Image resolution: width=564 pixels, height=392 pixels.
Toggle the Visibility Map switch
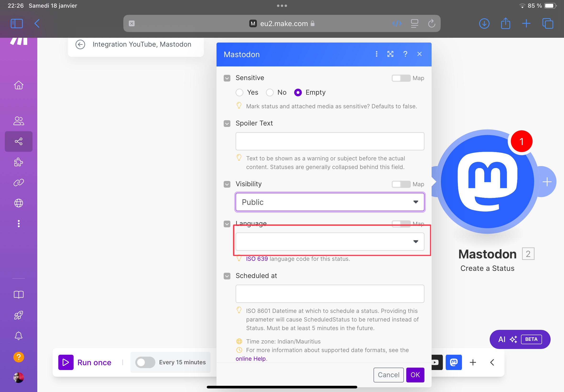tap(400, 184)
